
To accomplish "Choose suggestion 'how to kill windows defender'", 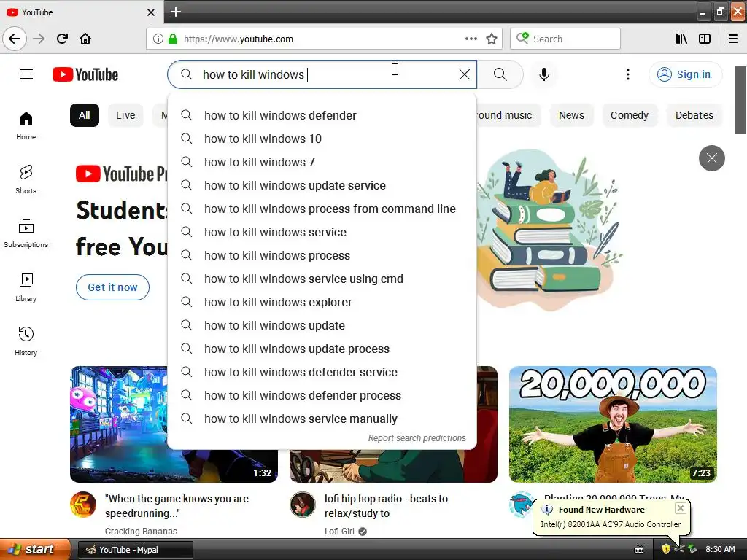I will click(322, 115).
